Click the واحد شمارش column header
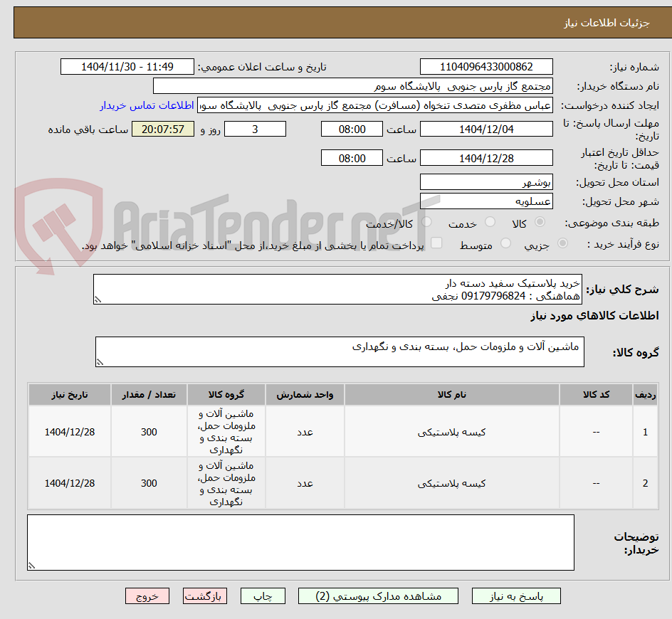This screenshot has height=619, width=672. coord(305,395)
